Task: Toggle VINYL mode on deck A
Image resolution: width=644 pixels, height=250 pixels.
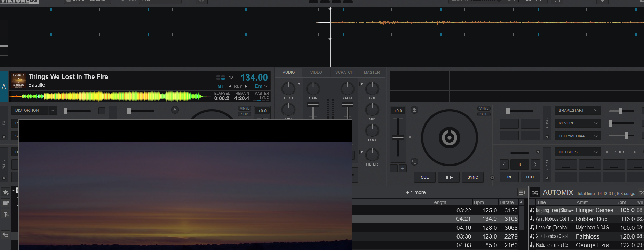Action: click(245, 108)
